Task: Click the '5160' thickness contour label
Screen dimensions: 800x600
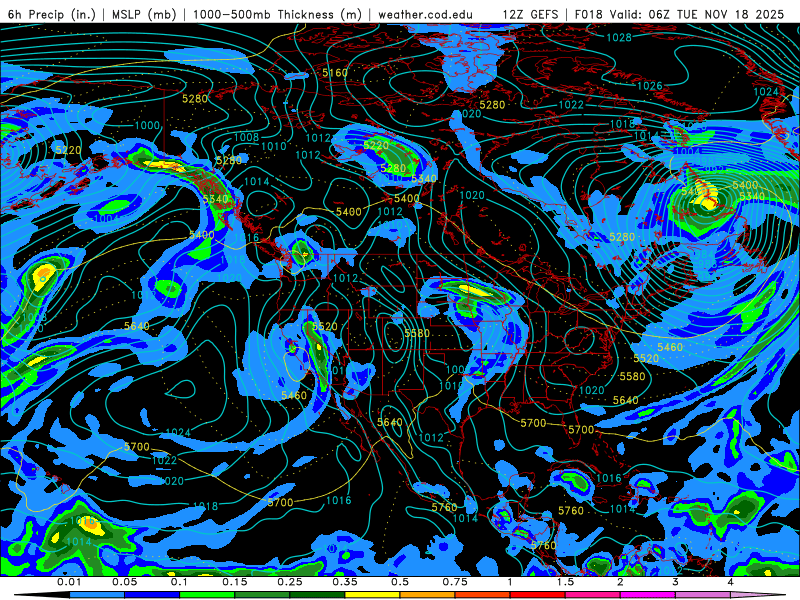Action: point(335,73)
